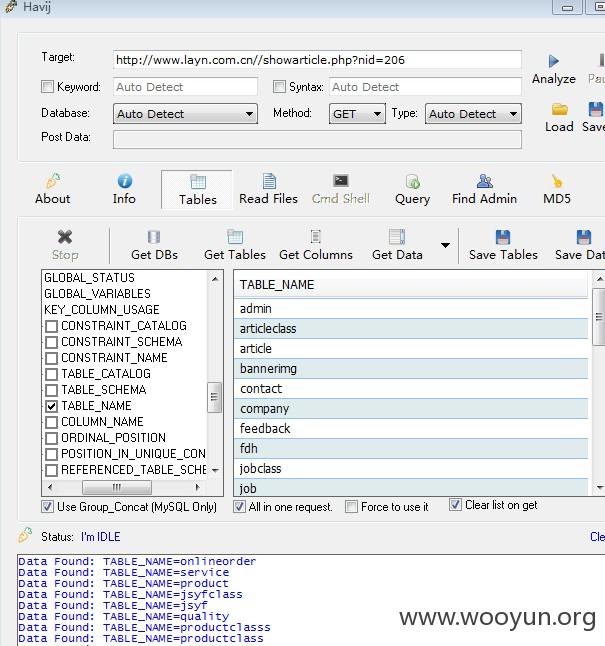
Task: Click the tree list vertical scrollbar thumb
Action: [x=214, y=397]
